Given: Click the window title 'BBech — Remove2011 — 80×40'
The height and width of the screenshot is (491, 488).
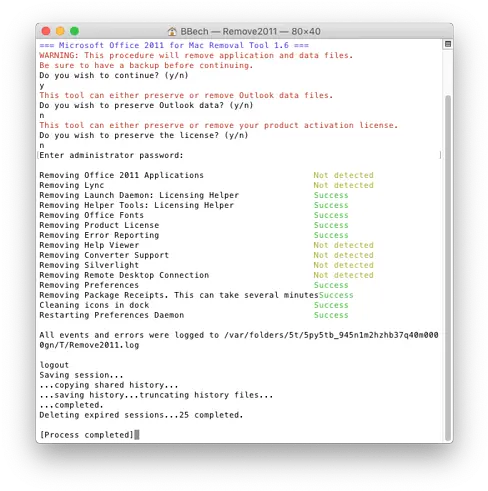Looking at the screenshot, I should click(250, 31).
